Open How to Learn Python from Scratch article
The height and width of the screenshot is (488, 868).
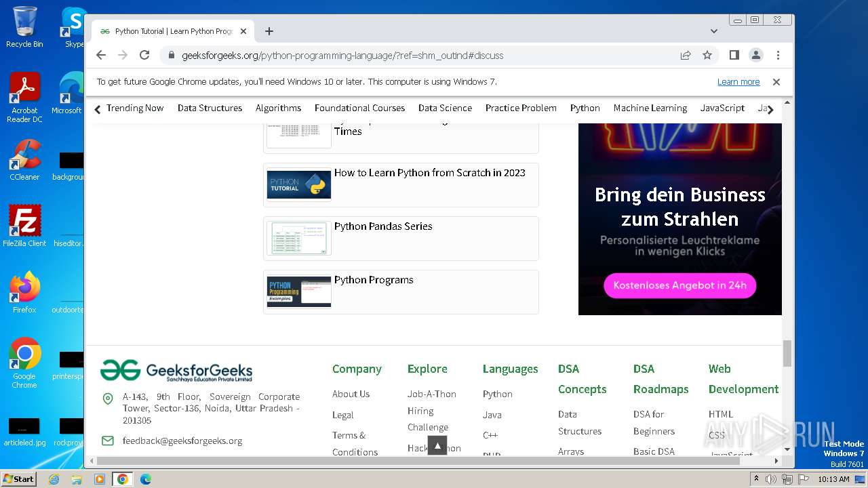tap(430, 173)
